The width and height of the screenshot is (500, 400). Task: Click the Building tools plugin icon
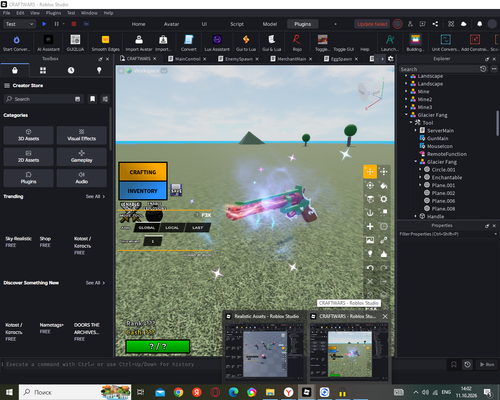(415, 40)
